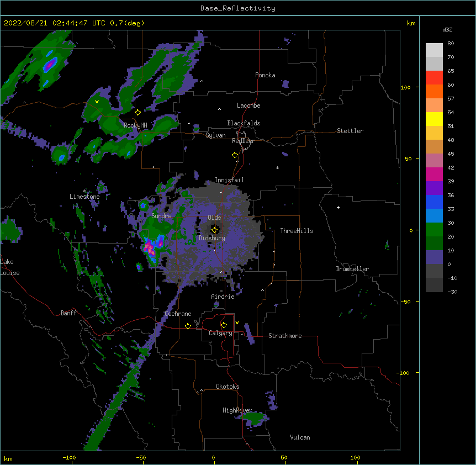476x465 pixels.
Task: Click the dBZ legend heading
Action: (x=447, y=29)
